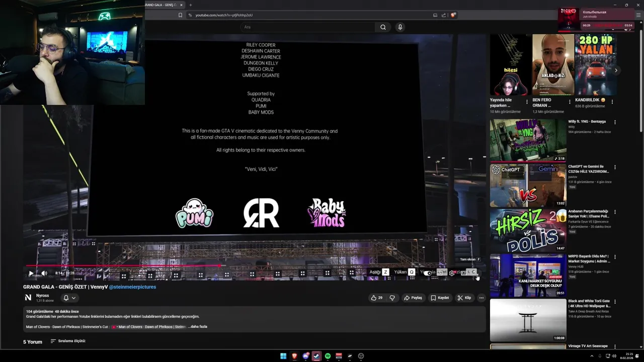Open options for 'KANDIRILDIK' short
Image resolution: width=644 pixels, height=362 pixels.
(x=612, y=102)
